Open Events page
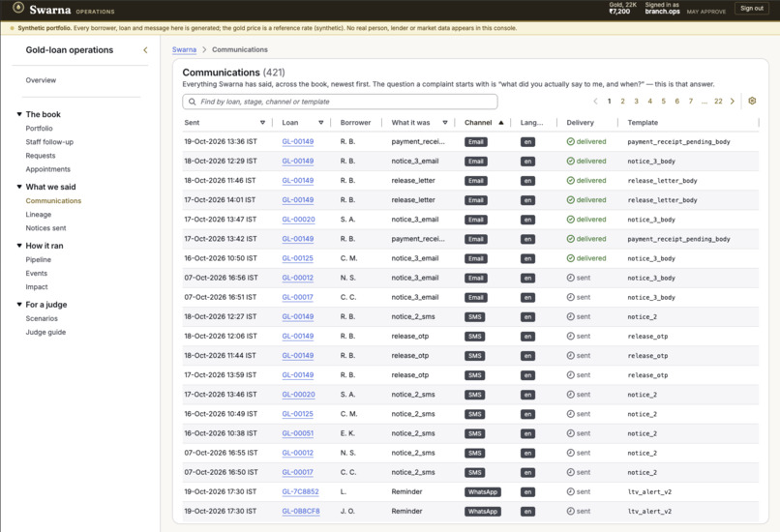 [x=37, y=274]
